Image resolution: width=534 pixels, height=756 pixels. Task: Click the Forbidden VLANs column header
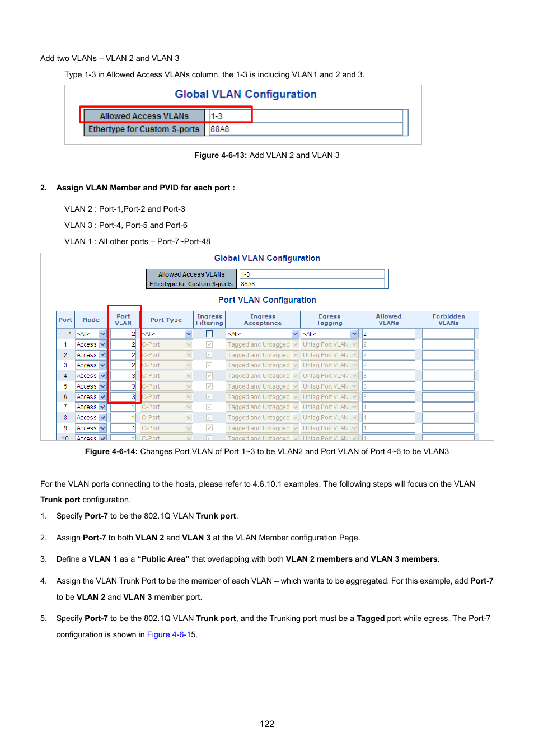click(448, 320)
